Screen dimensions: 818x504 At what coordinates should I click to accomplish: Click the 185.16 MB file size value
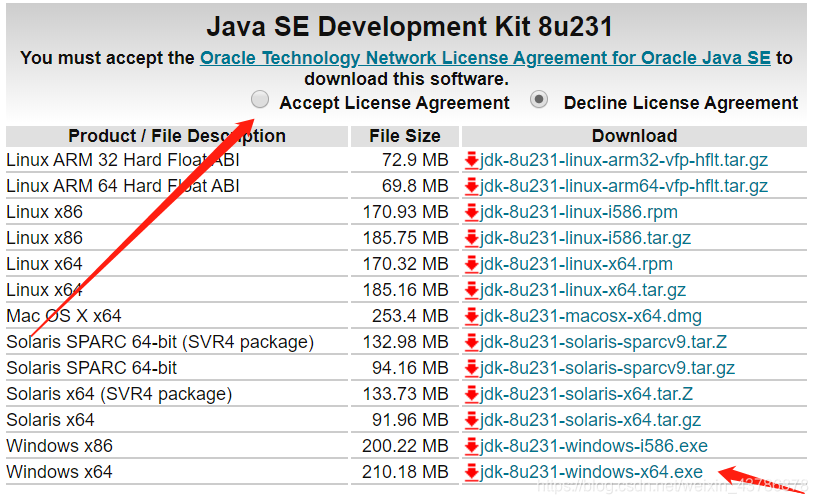click(x=405, y=290)
